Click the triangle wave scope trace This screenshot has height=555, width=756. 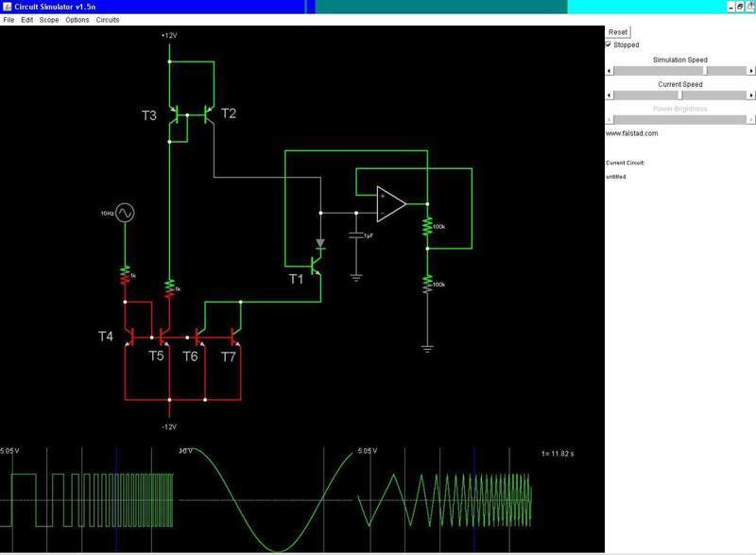tap(443, 500)
